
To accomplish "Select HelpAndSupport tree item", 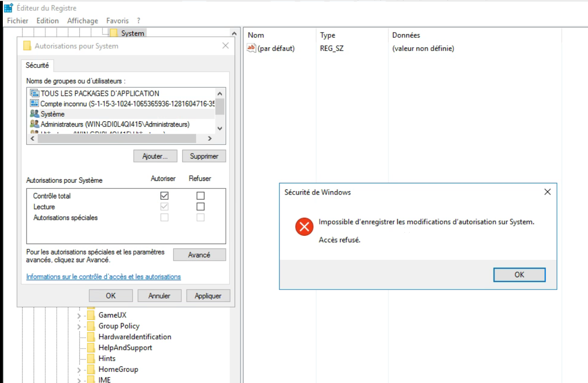I will point(125,348).
